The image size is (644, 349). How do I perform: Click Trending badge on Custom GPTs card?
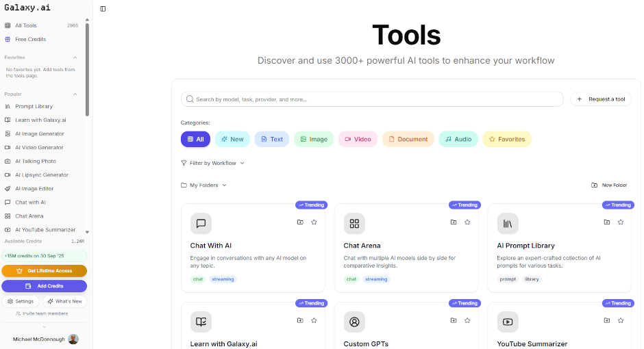point(465,303)
